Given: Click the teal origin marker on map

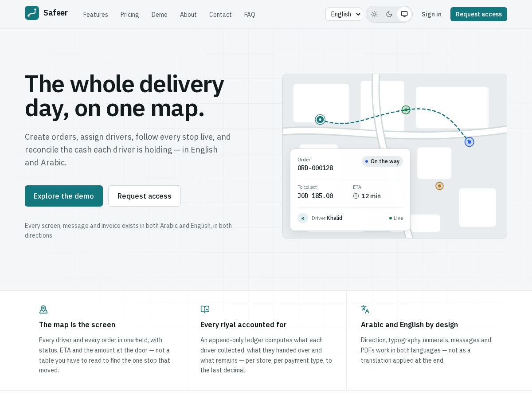Looking at the screenshot, I should coord(320,120).
